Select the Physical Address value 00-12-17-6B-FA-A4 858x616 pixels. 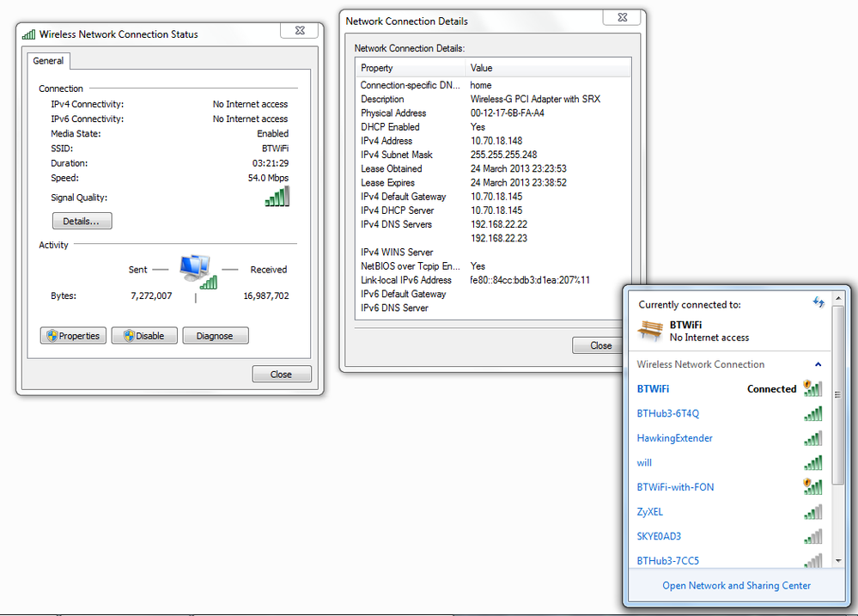508,113
